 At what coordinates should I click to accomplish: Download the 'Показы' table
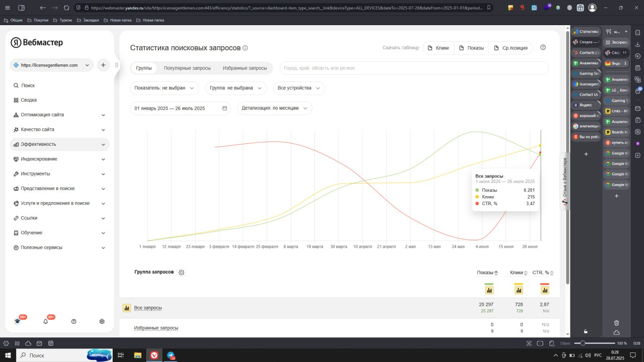(x=471, y=48)
